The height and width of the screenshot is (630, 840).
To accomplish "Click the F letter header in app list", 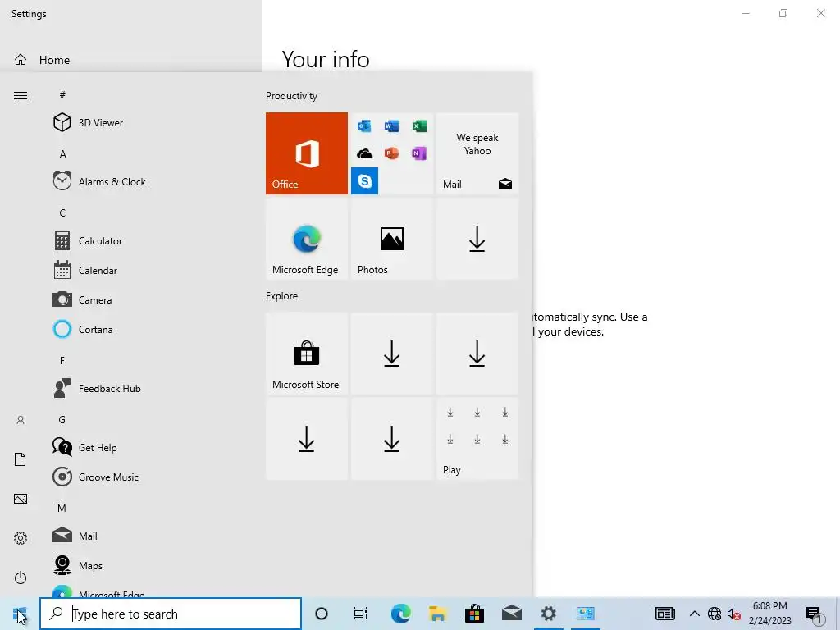I will click(x=62, y=361).
